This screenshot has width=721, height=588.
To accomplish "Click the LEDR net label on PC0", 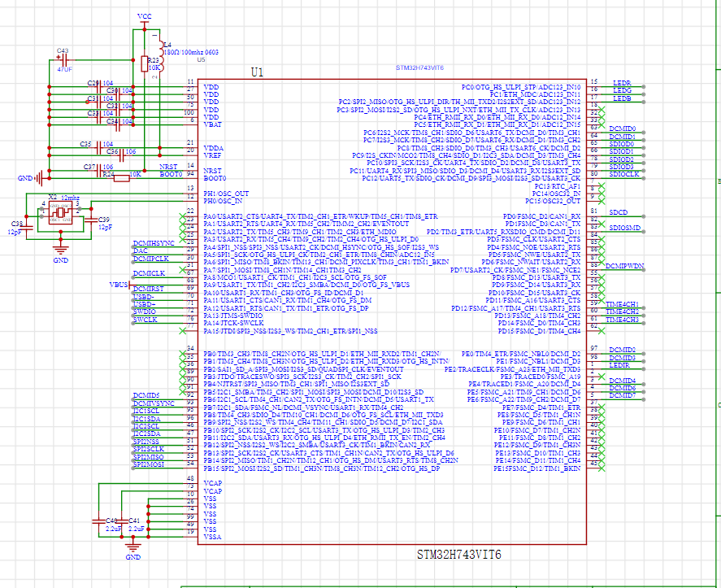I will 622,84.
